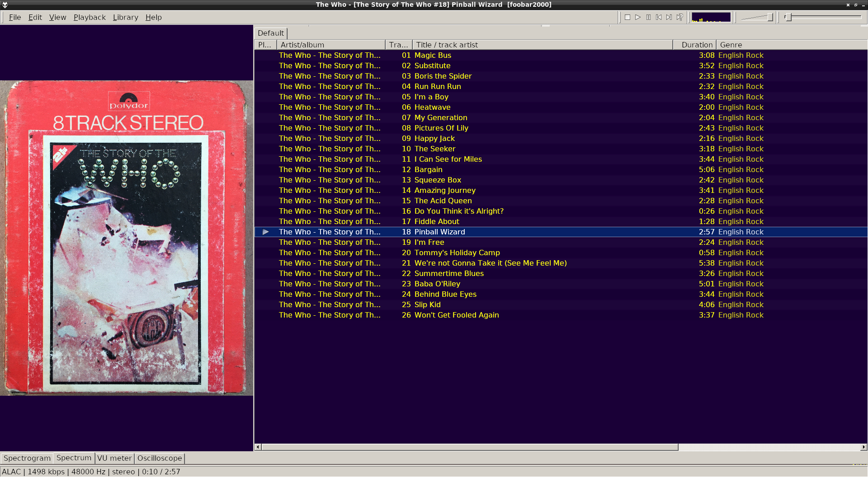
Task: Open the Help menu
Action: point(153,17)
